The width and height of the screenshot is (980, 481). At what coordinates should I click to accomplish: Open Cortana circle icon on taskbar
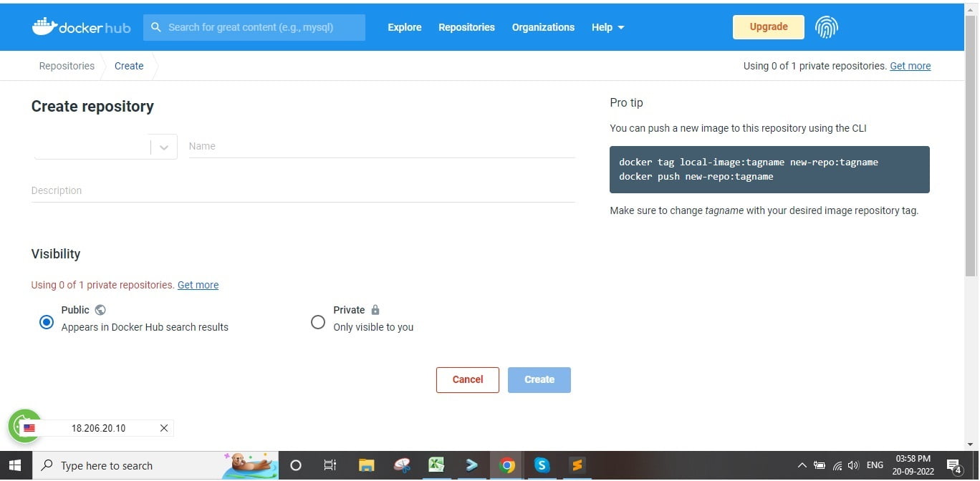tap(295, 465)
